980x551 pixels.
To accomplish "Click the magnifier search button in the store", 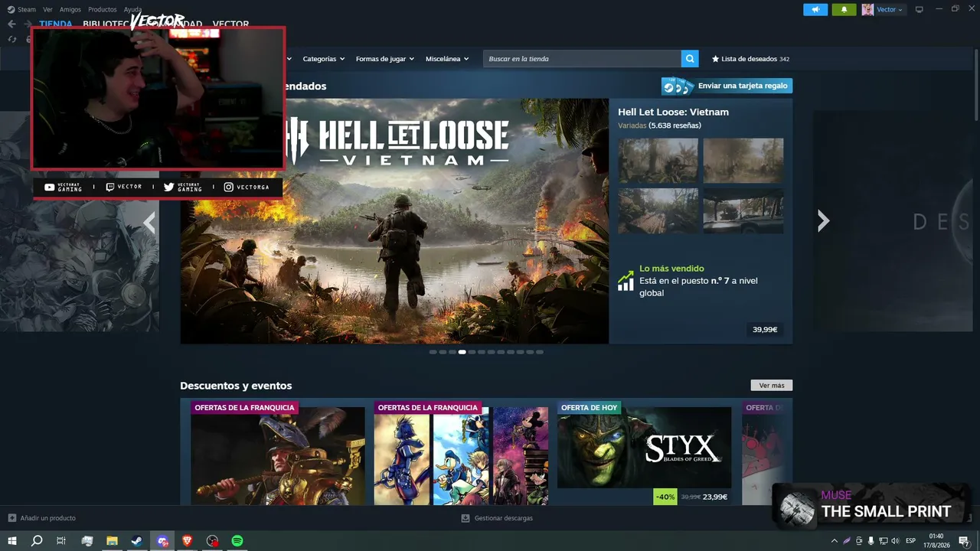I will pos(691,59).
